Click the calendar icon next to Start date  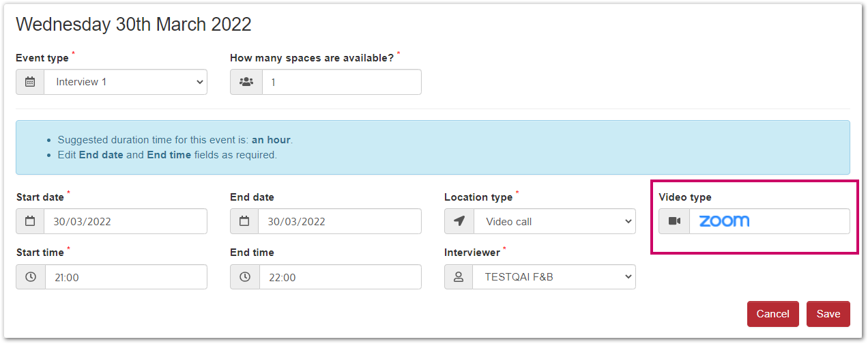click(30, 221)
